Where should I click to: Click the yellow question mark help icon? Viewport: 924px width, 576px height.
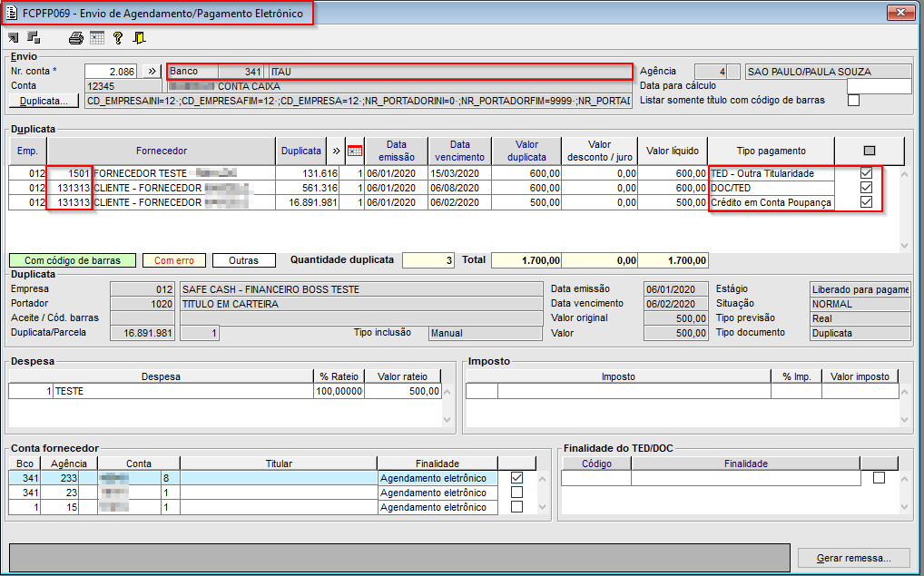118,38
